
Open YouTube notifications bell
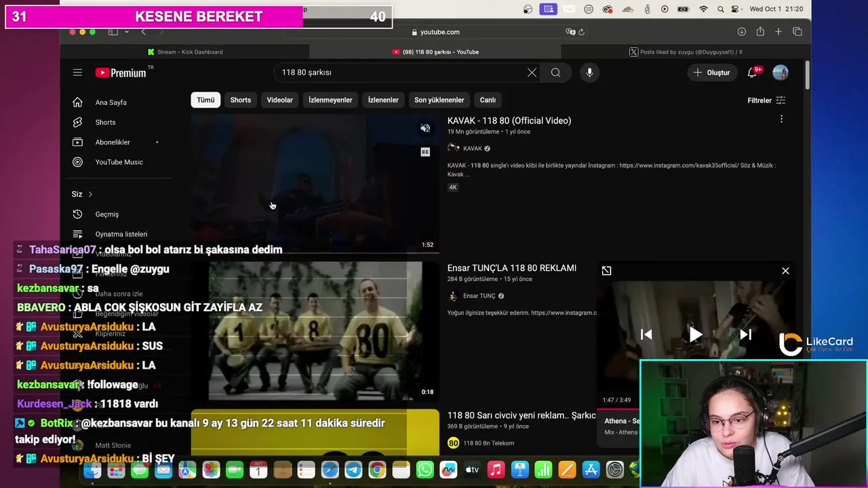click(752, 73)
